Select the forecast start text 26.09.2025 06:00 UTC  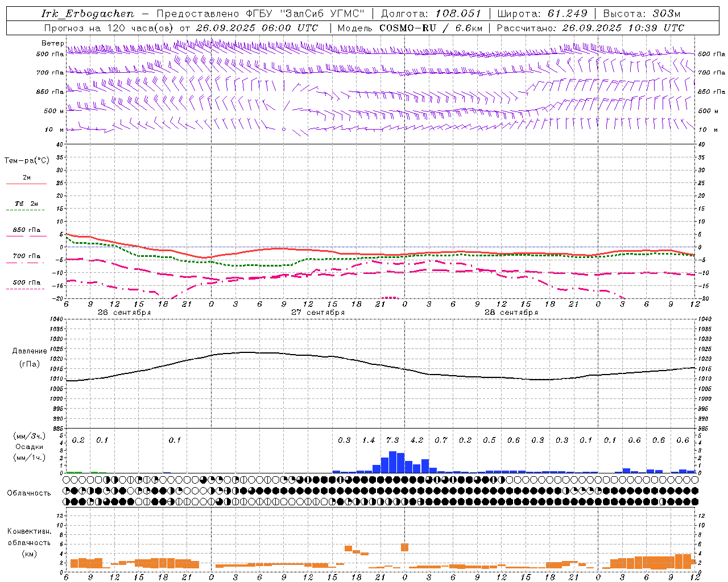(257, 28)
